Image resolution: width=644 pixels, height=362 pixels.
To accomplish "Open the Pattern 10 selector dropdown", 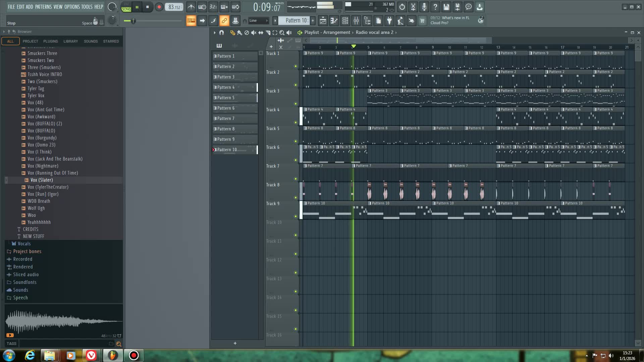I will 296,21.
